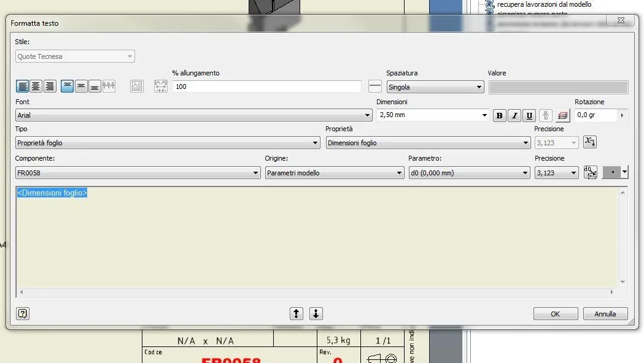
Task: Click the 1/1 sheet cell in title block
Action: 383,340
